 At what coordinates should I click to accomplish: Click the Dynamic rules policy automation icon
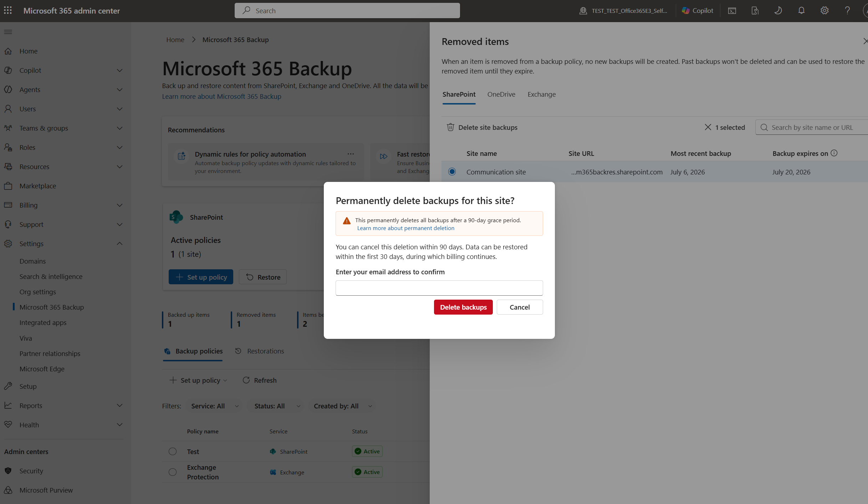(182, 156)
